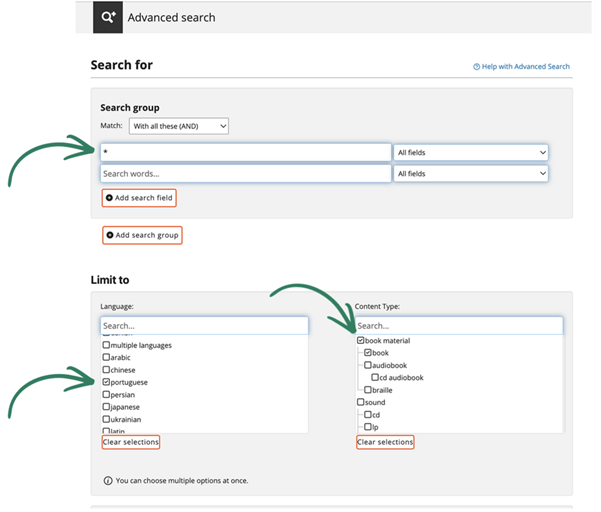Screen dimensions: 601x512
Task: Open the Match 'With all these (AND)' dropdown
Action: [179, 126]
